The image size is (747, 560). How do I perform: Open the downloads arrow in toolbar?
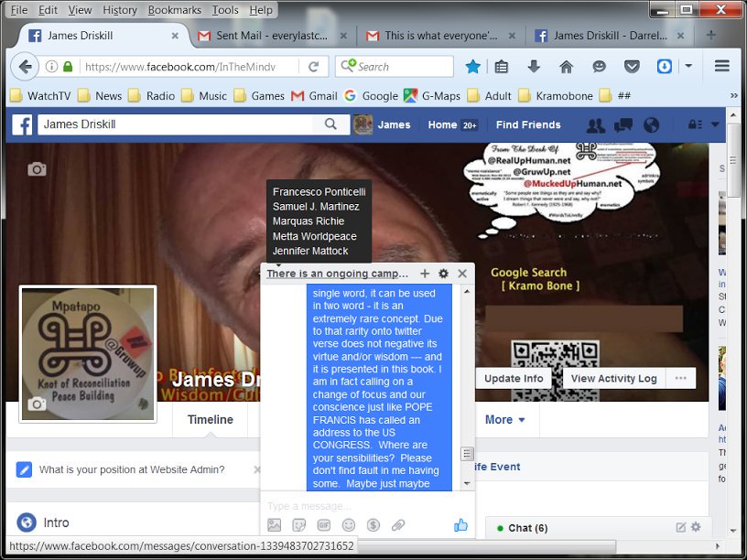[x=534, y=67]
